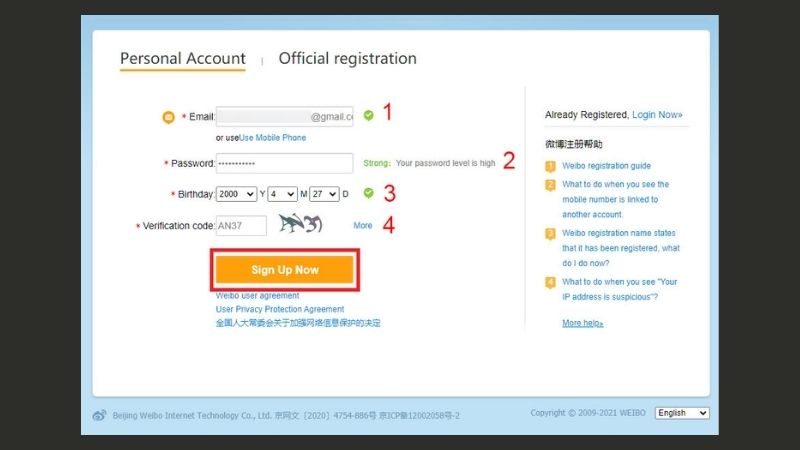
Task: Open the User Privacy Protection Agreement link
Action: [x=280, y=309]
